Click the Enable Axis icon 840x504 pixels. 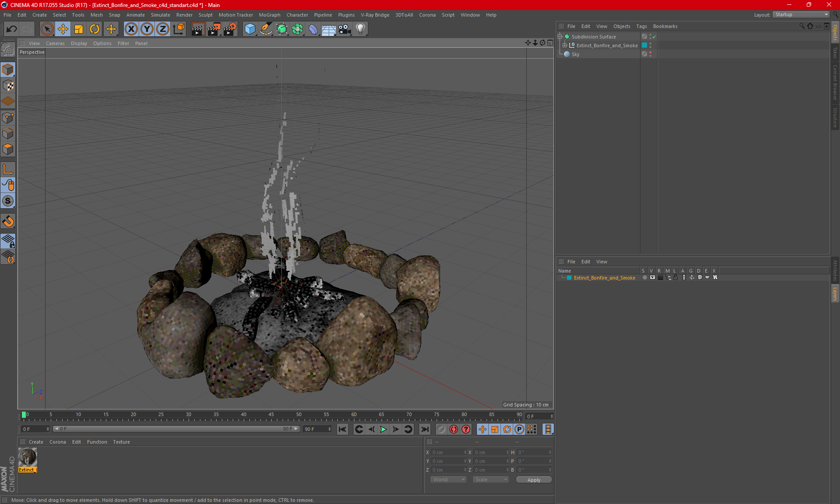tap(8, 169)
